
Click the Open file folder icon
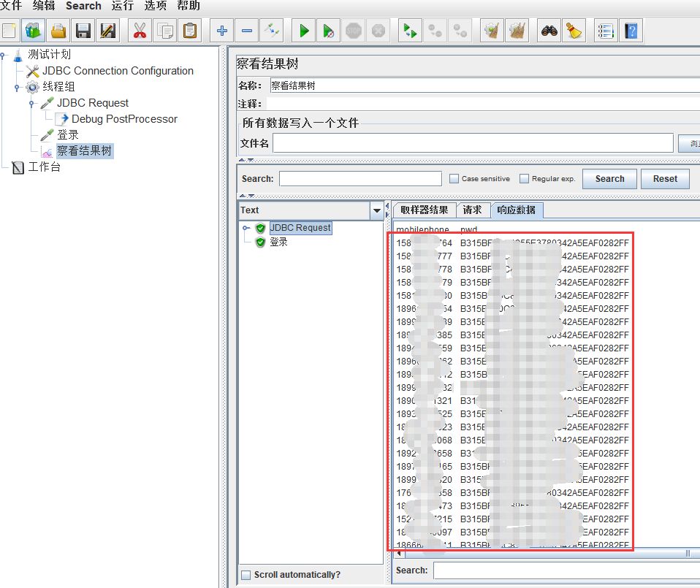click(58, 31)
